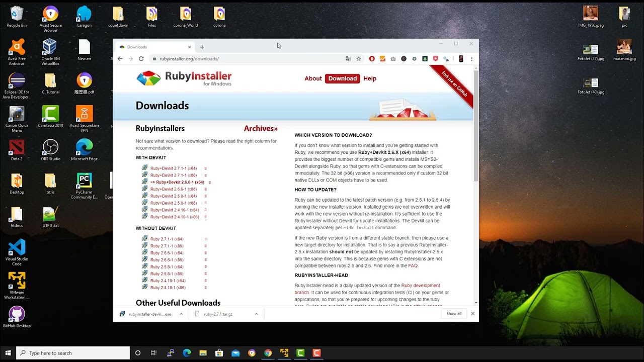The height and width of the screenshot is (362, 644).
Task: Select GitHub Desktop desktop icon
Action: click(x=17, y=317)
